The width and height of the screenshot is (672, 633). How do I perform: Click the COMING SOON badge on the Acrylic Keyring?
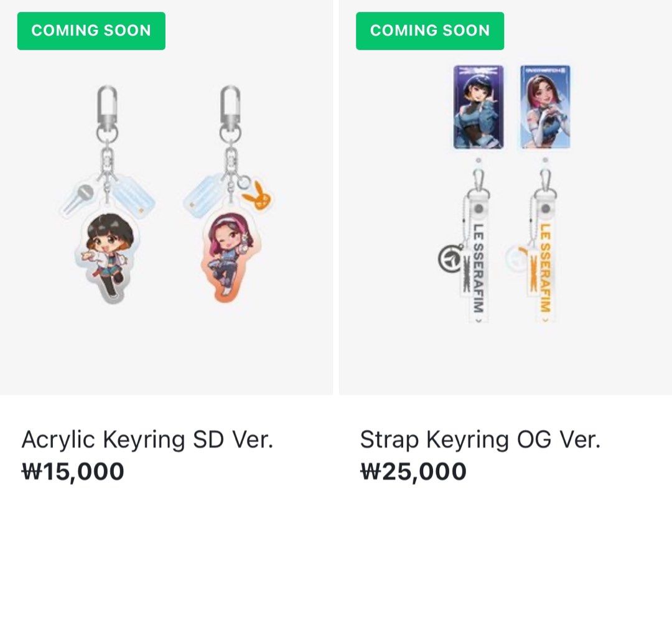(x=91, y=29)
